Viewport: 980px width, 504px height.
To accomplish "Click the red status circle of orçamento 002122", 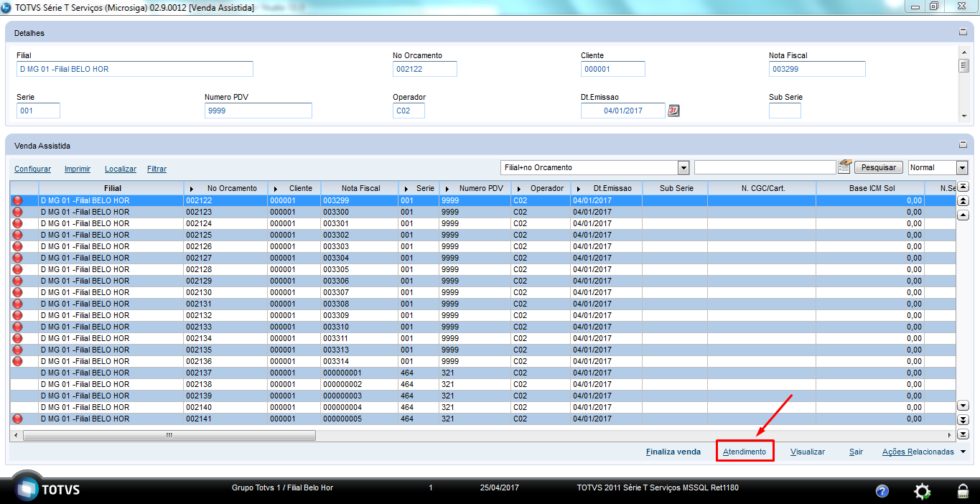I will [x=18, y=200].
